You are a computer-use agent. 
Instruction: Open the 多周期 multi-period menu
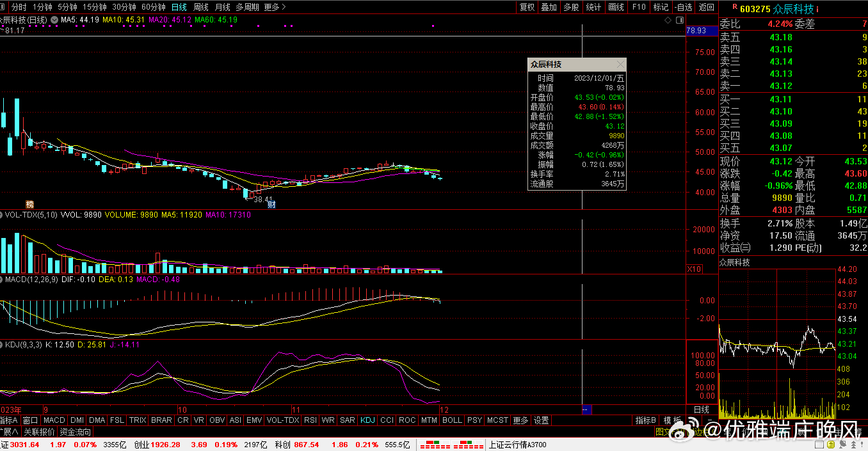(x=247, y=7)
